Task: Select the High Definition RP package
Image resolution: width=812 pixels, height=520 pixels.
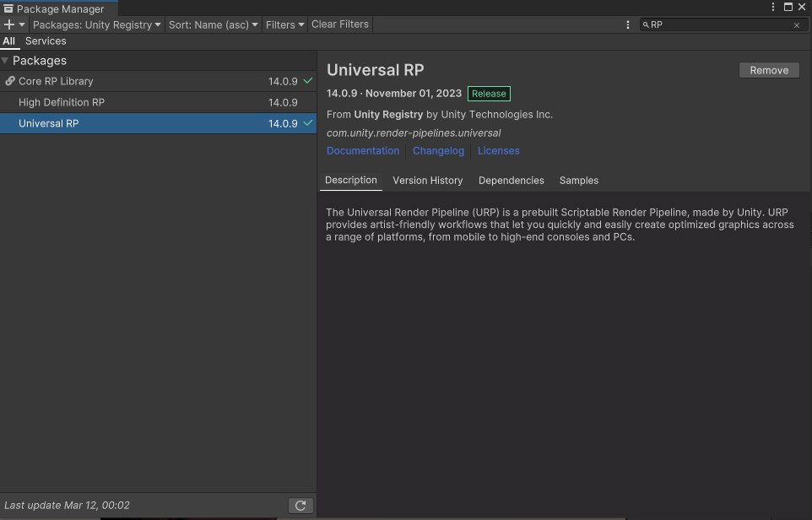Action: pos(158,102)
